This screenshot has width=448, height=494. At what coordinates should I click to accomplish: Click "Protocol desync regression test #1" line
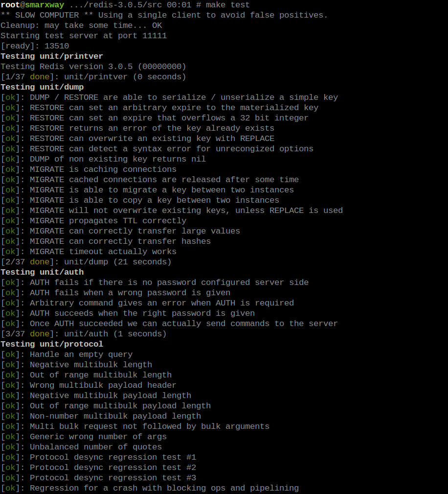pos(98,457)
